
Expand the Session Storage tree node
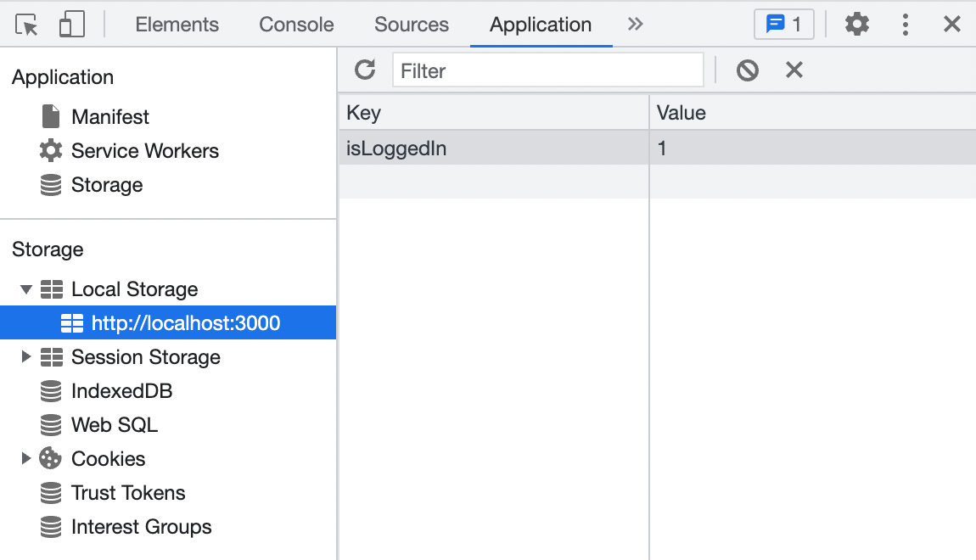point(27,357)
